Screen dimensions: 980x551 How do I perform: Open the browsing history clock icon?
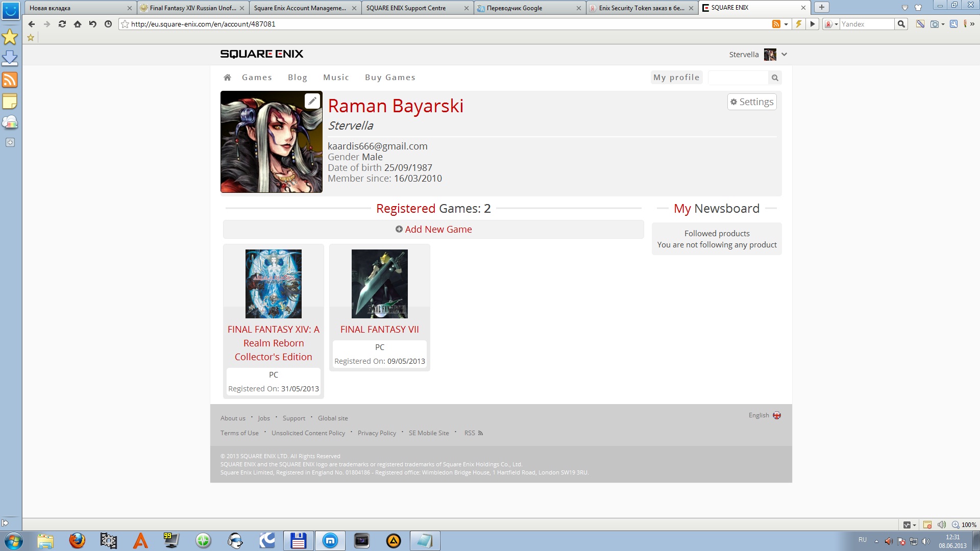click(108, 24)
